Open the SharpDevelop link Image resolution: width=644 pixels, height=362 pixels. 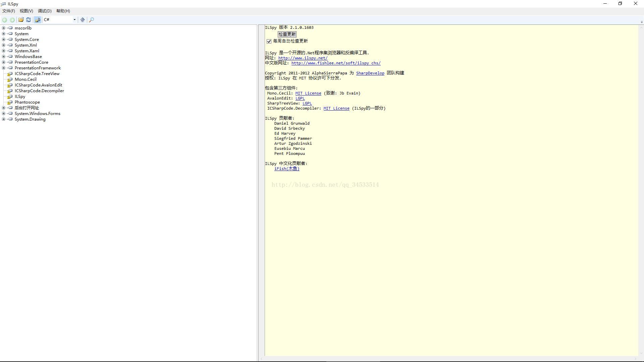370,73
